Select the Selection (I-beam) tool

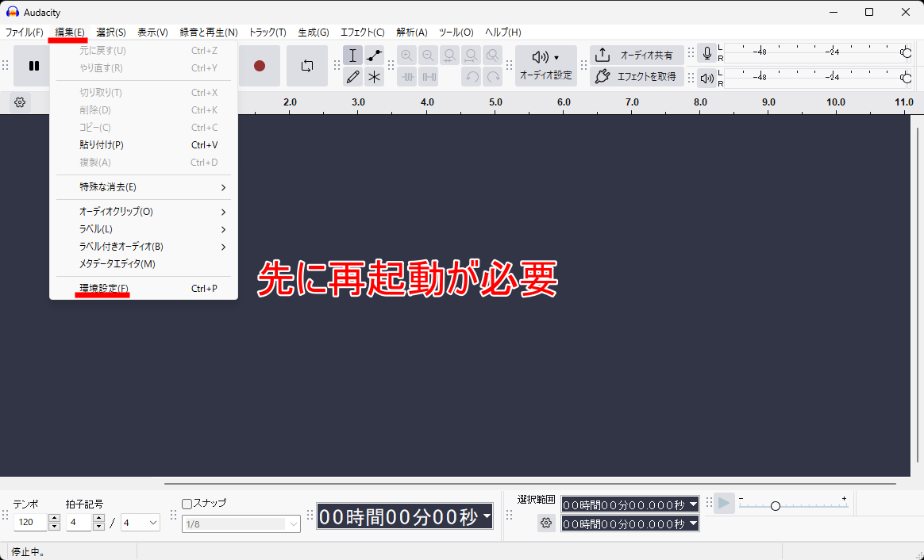(x=352, y=56)
